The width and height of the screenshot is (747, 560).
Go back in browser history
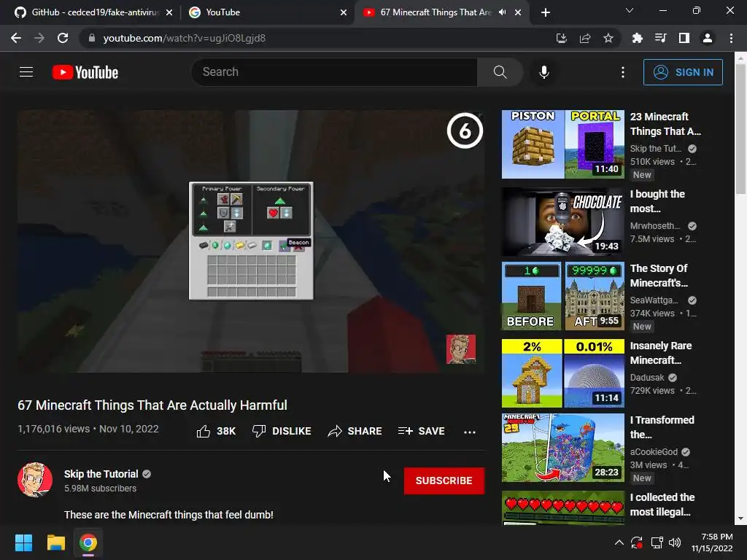pyautogui.click(x=16, y=38)
